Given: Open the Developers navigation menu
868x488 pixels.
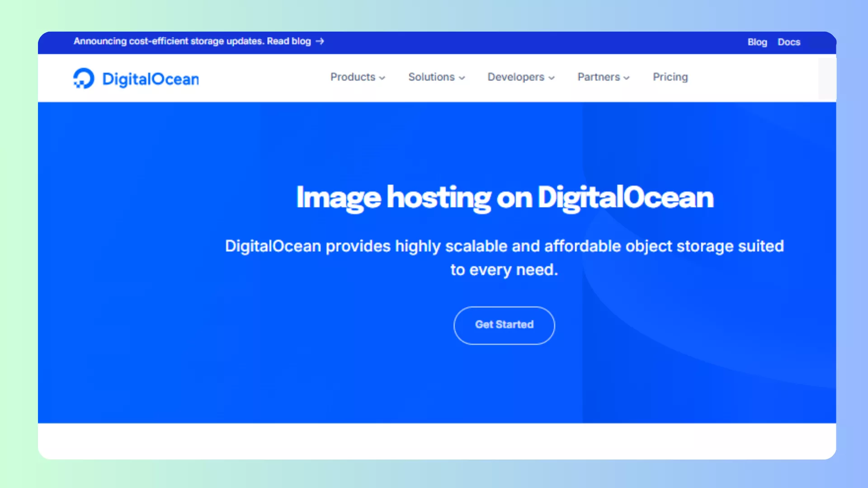Looking at the screenshot, I should point(516,77).
